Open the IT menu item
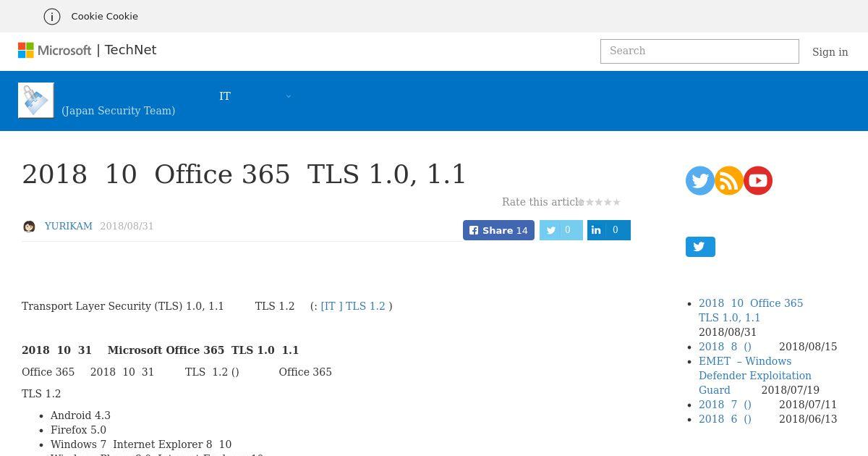This screenshot has width=868, height=456. [x=225, y=96]
